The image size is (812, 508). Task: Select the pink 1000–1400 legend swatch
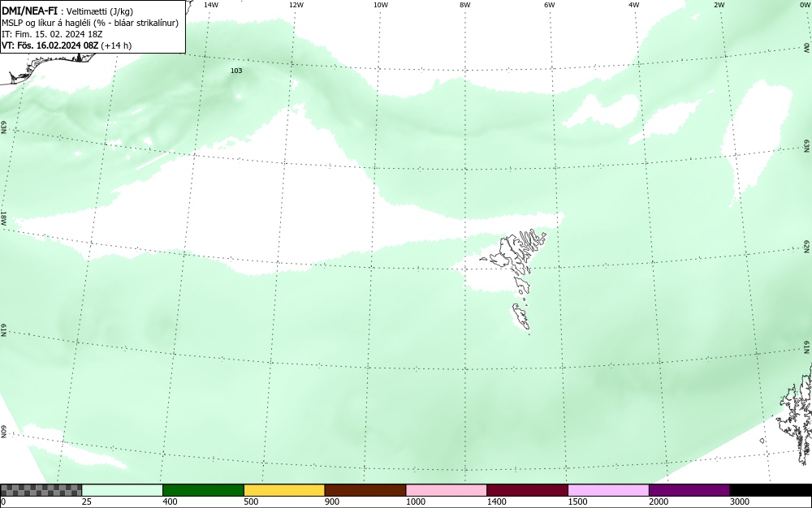(x=447, y=490)
